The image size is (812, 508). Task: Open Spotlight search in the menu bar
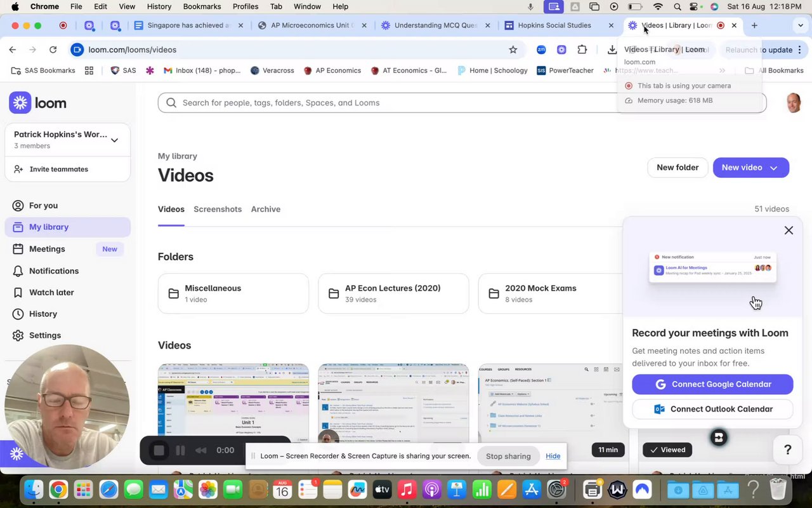click(x=678, y=6)
